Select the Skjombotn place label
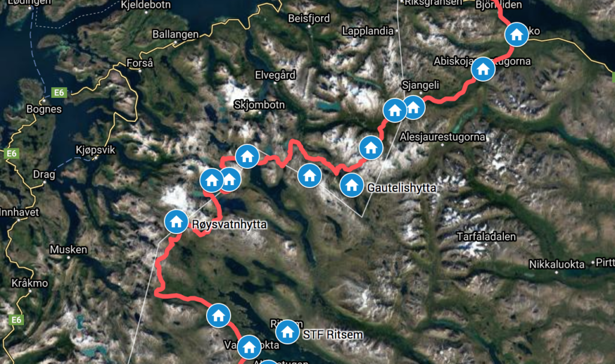 coord(259,105)
